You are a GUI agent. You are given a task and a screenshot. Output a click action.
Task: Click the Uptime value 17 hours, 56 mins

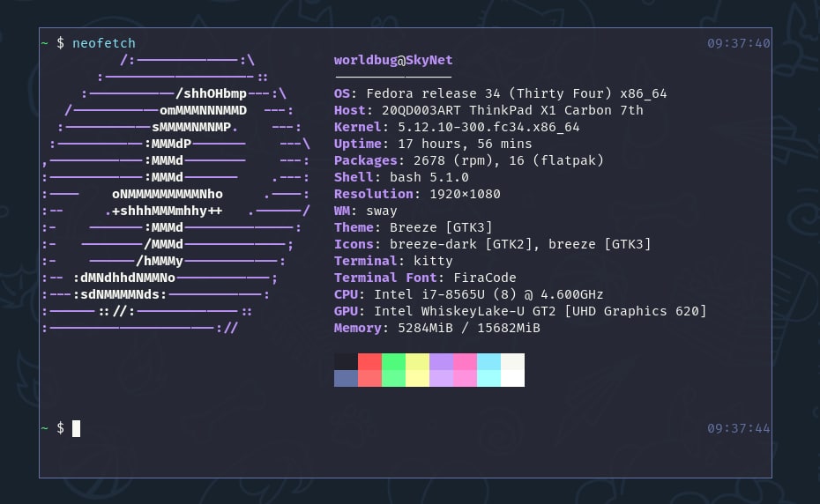465,144
